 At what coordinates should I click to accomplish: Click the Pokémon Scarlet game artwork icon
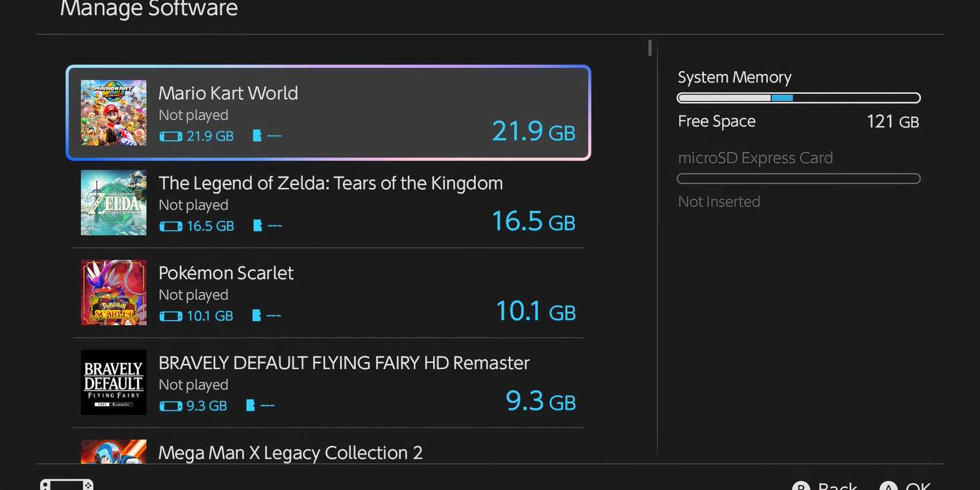[113, 292]
